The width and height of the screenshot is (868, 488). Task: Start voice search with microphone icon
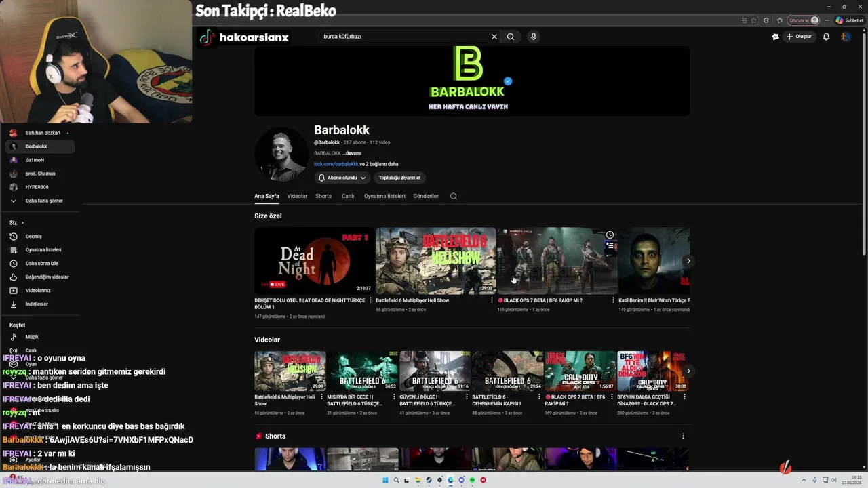pos(534,37)
